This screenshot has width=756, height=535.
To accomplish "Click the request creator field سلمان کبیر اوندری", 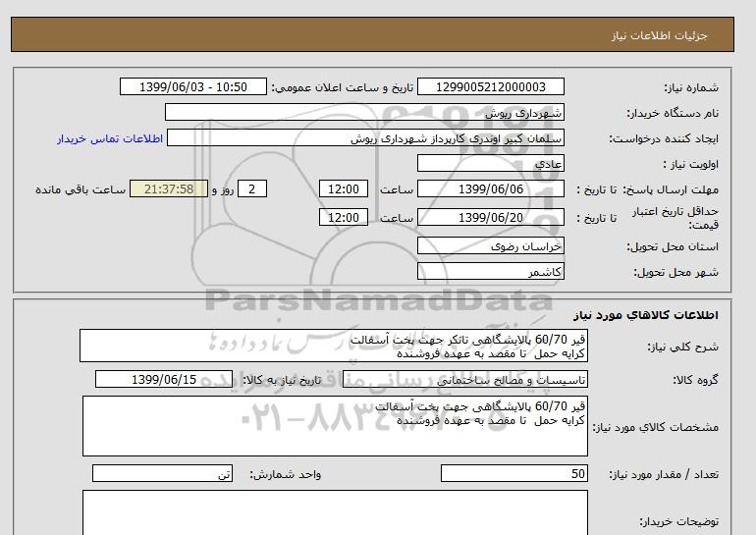I will 365,137.
